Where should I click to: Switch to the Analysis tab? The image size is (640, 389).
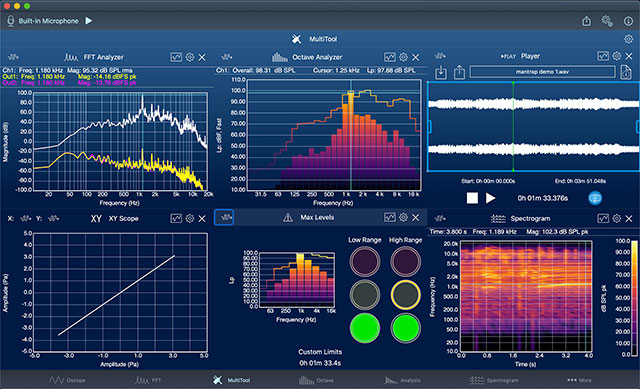coord(402,380)
